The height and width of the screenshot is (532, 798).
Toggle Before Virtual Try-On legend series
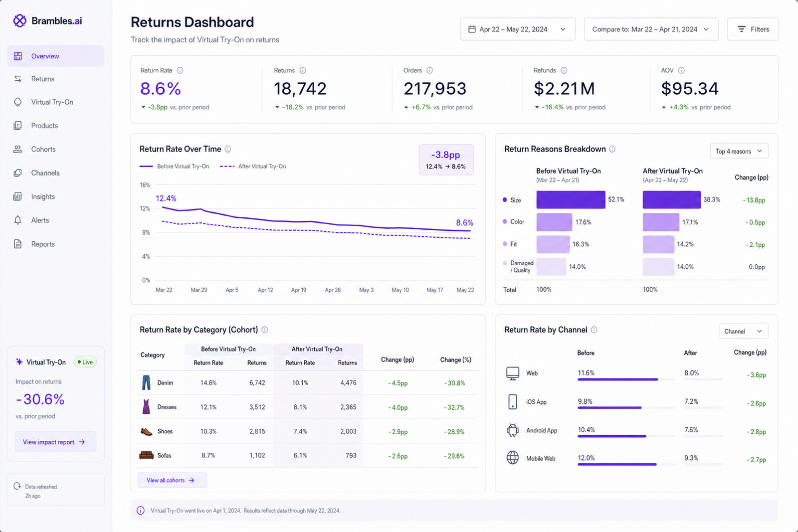[x=175, y=167]
